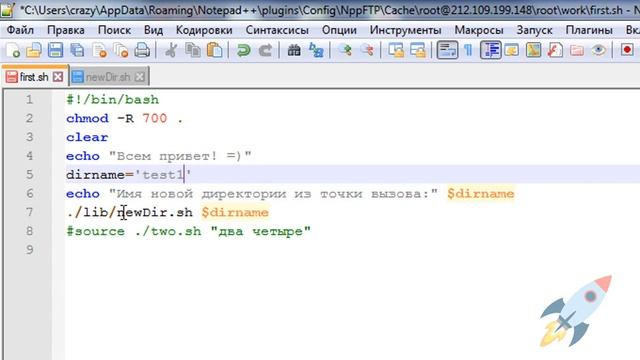Open the Опции menu
This screenshot has width=640, height=360.
339,30
